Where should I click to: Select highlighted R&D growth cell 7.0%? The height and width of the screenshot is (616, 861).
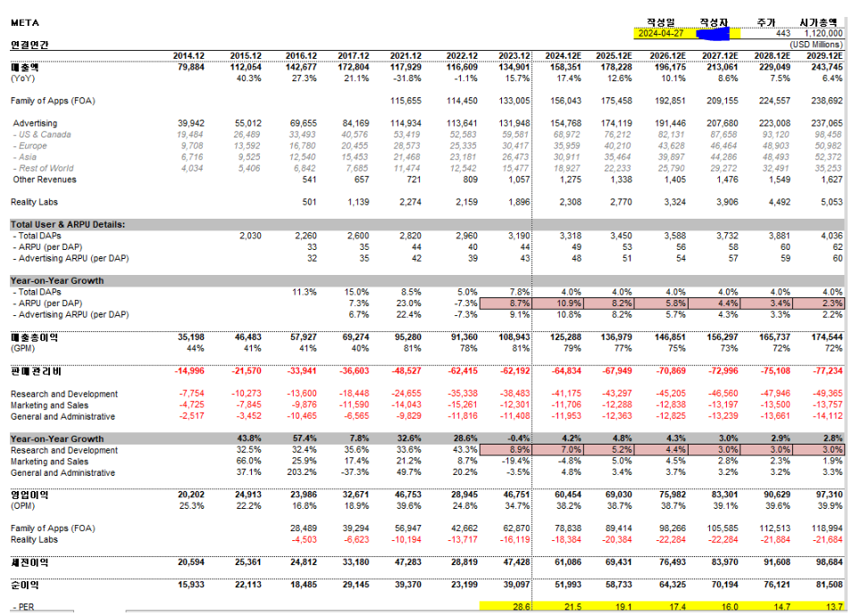557,450
